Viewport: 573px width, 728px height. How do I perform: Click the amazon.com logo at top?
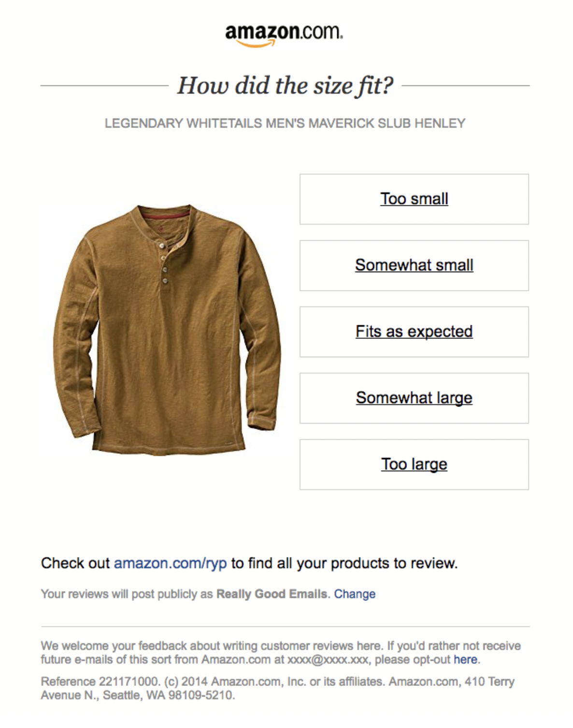click(x=284, y=35)
